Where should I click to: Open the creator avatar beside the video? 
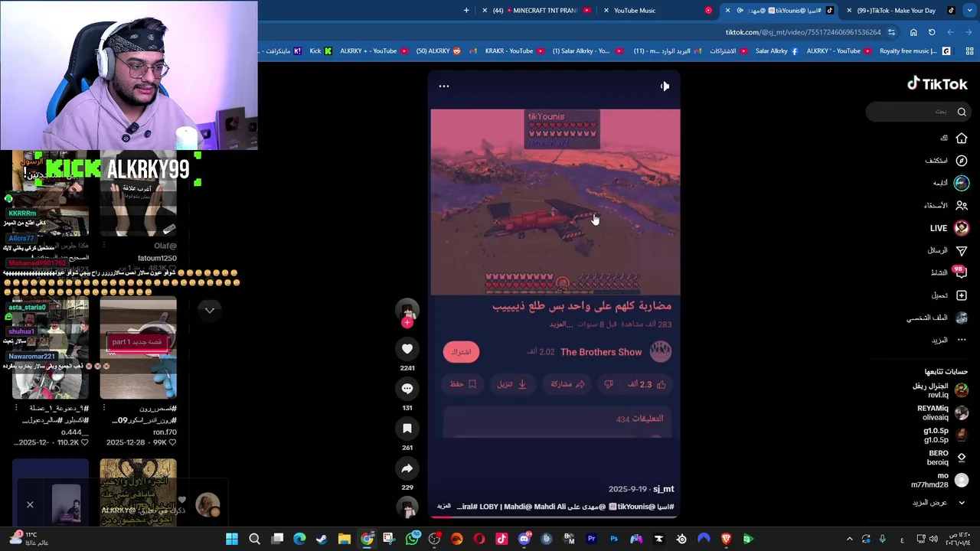pyautogui.click(x=407, y=309)
